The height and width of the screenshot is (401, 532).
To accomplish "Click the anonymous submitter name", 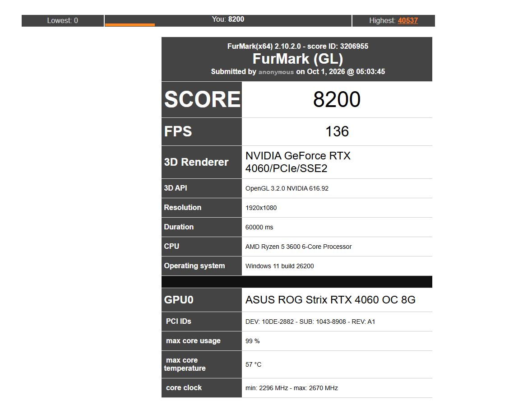I will [276, 72].
